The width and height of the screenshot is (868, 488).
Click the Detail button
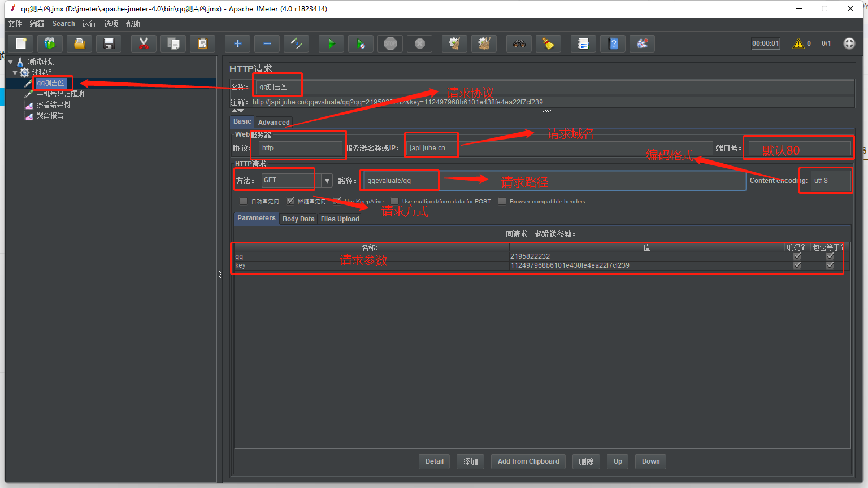point(435,461)
